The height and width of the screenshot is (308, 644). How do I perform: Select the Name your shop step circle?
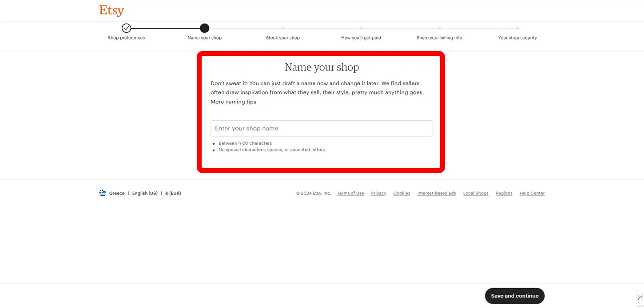(204, 28)
